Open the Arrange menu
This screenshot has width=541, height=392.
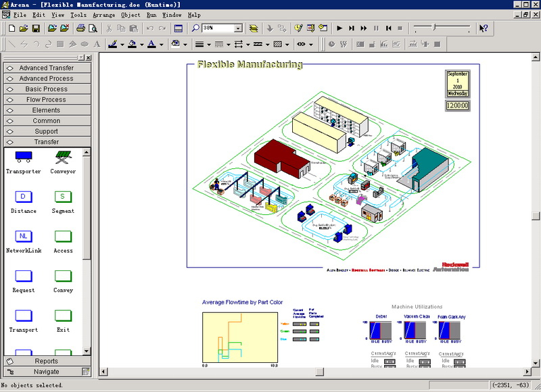click(103, 15)
